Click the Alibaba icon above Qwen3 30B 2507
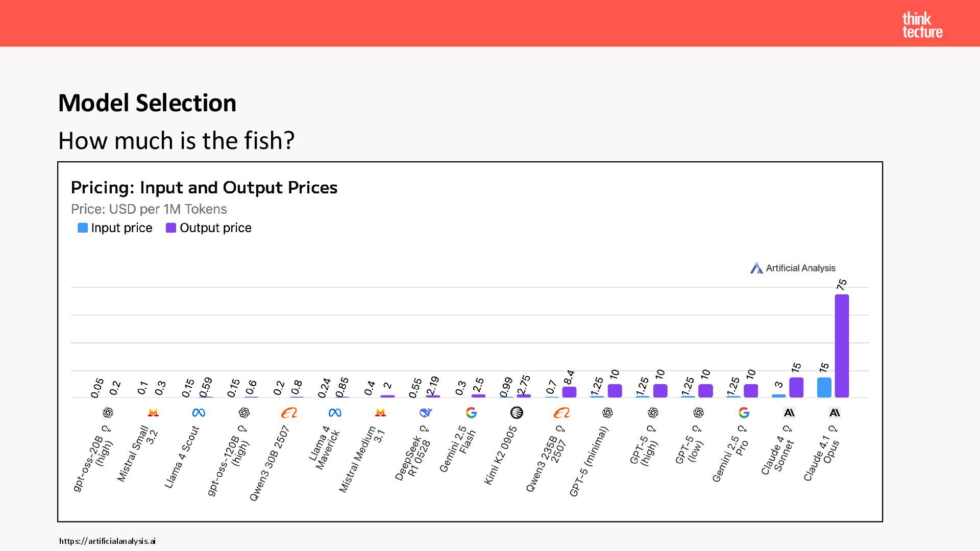This screenshot has height=551, width=980. (289, 413)
